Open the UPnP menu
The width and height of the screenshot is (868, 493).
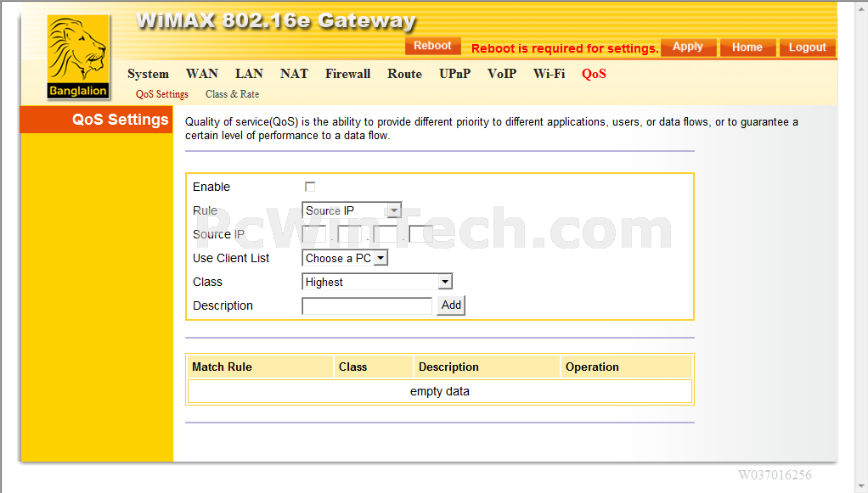454,74
